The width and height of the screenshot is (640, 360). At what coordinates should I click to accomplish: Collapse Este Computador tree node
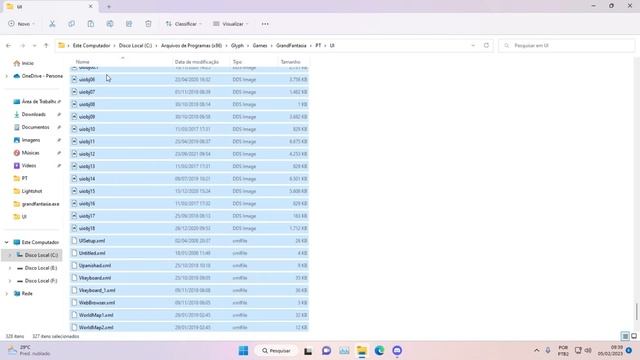pyautogui.click(x=7, y=242)
